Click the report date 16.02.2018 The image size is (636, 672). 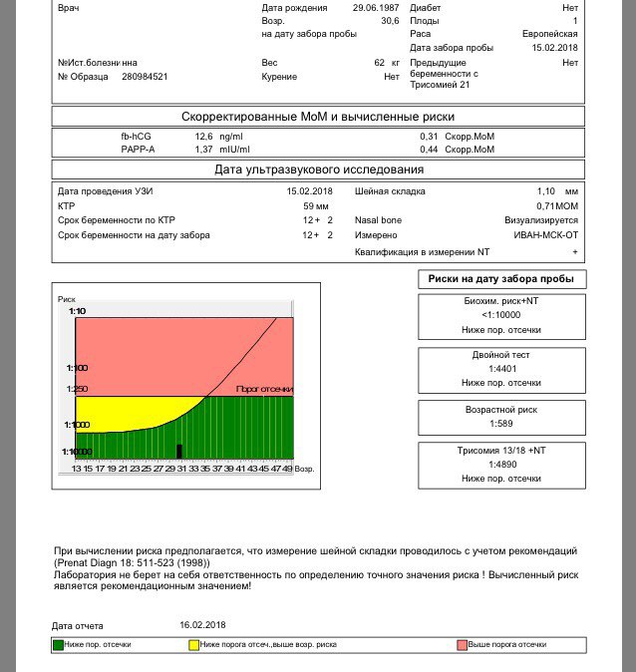point(202,625)
